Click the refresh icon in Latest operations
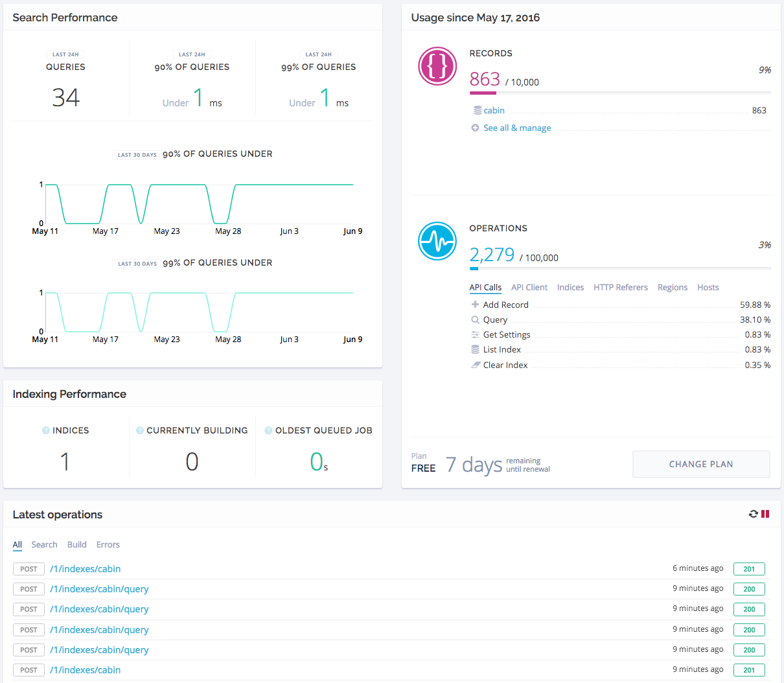 [753, 514]
